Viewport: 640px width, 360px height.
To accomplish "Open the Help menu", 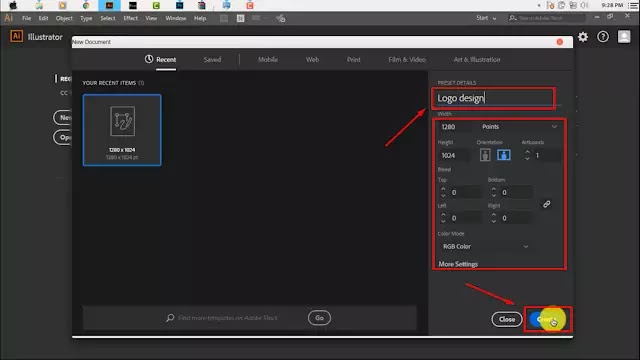I will [x=200, y=18].
